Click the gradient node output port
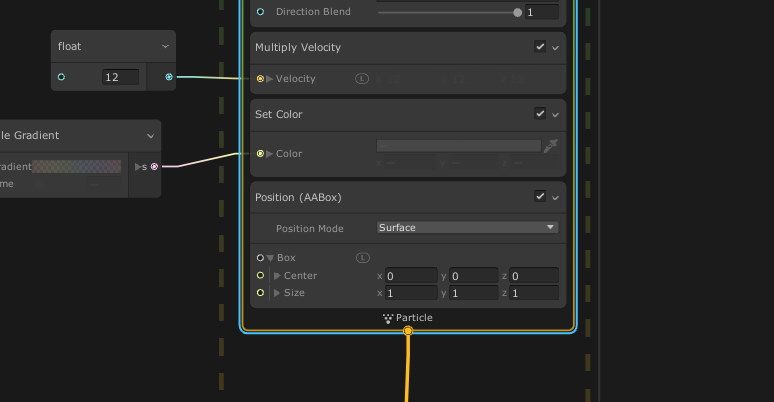This screenshot has height=402, width=774. click(x=154, y=166)
